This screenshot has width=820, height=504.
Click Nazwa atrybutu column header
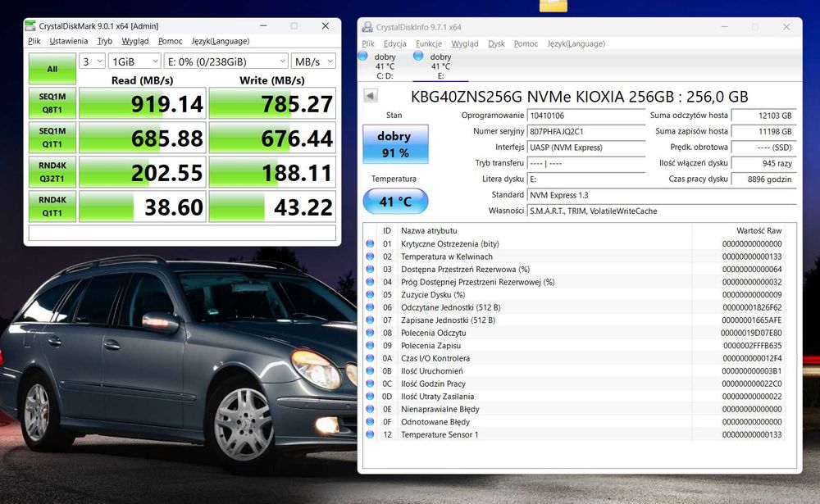pyautogui.click(x=429, y=230)
